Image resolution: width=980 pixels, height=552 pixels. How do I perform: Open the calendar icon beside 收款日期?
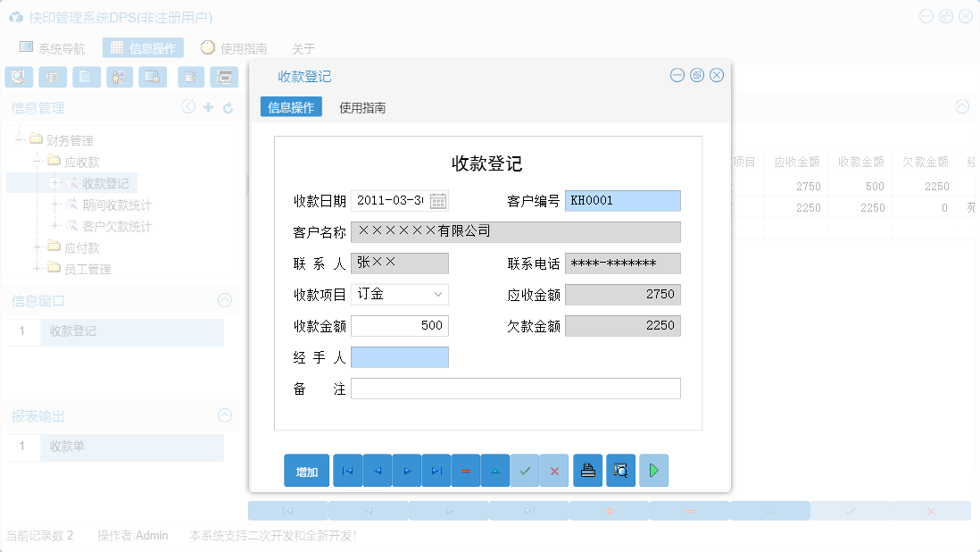coord(437,200)
